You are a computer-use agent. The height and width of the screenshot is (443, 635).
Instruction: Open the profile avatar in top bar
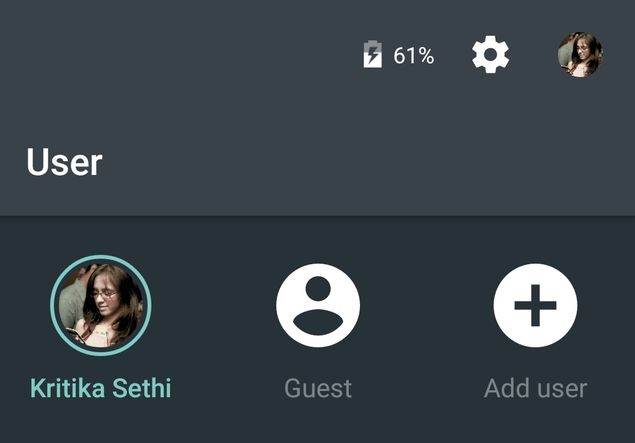[580, 55]
